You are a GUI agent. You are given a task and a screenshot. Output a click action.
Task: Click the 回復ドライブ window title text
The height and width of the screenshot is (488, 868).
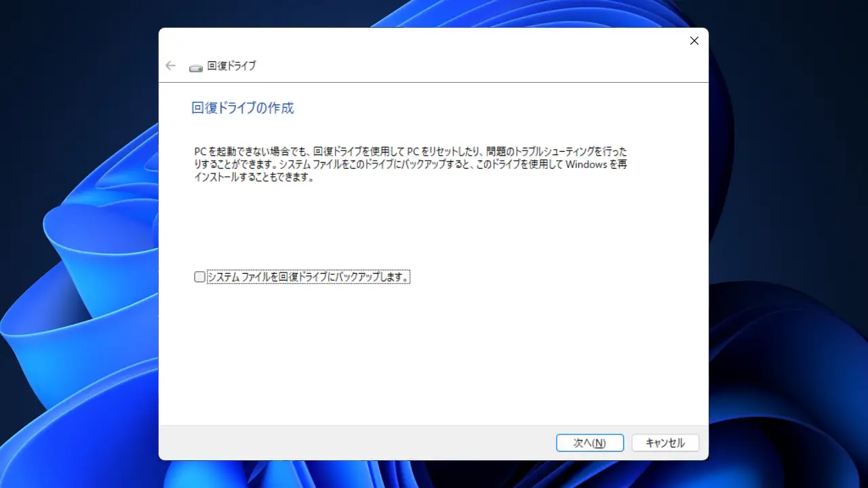tap(231, 66)
